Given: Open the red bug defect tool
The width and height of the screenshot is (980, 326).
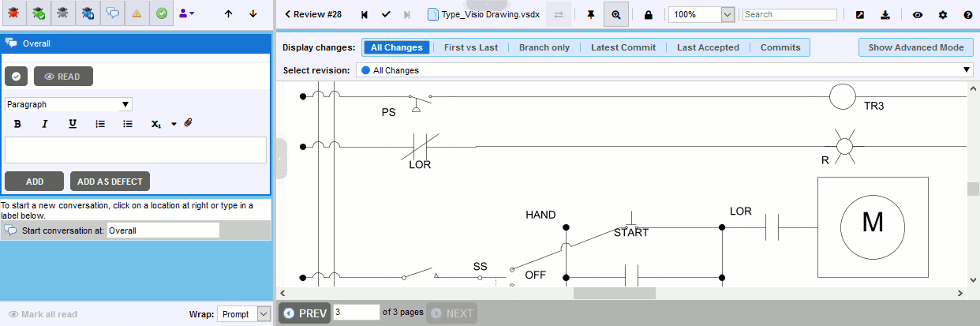Looking at the screenshot, I should 14,14.
